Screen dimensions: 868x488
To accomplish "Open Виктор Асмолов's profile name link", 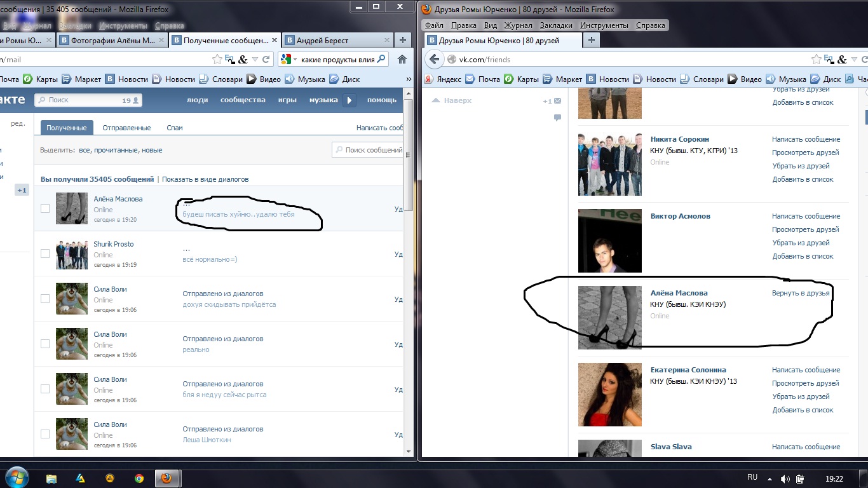I will (x=681, y=216).
